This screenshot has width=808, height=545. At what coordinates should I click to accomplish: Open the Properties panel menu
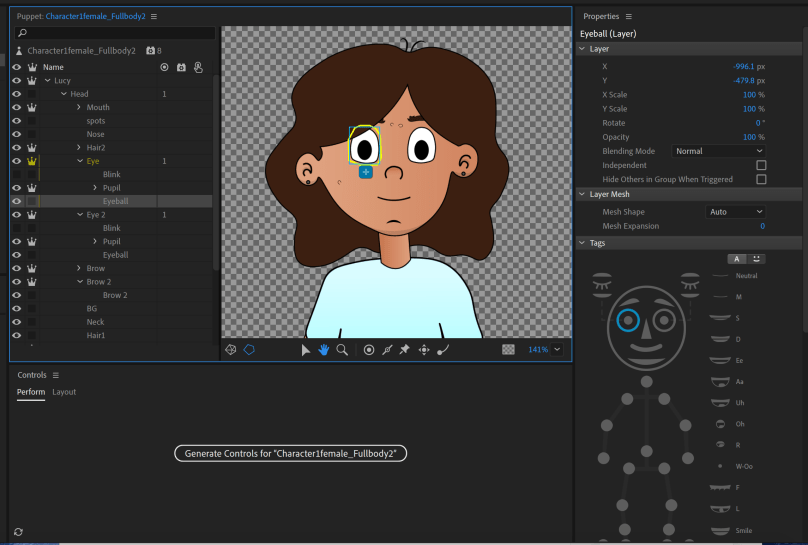[628, 16]
